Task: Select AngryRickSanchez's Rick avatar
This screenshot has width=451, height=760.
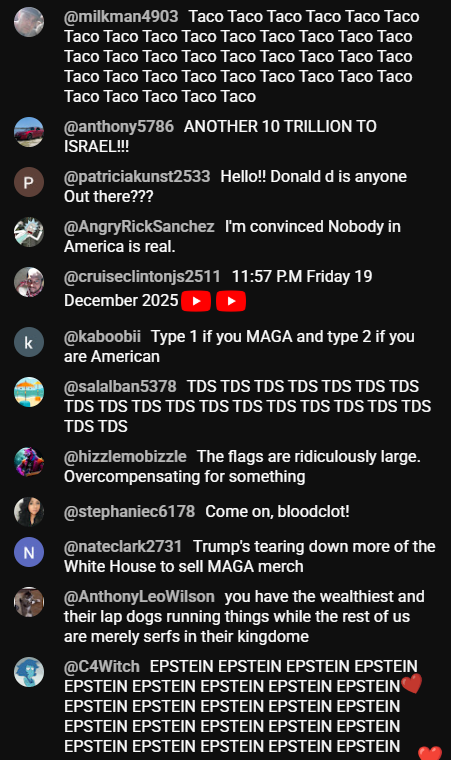Action: pyautogui.click(x=29, y=232)
